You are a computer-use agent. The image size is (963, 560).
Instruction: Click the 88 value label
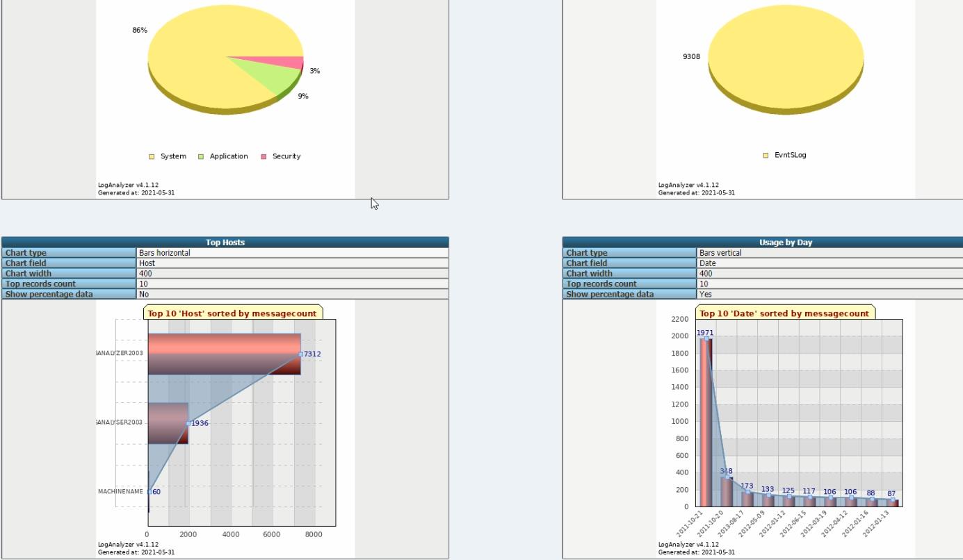(x=871, y=493)
